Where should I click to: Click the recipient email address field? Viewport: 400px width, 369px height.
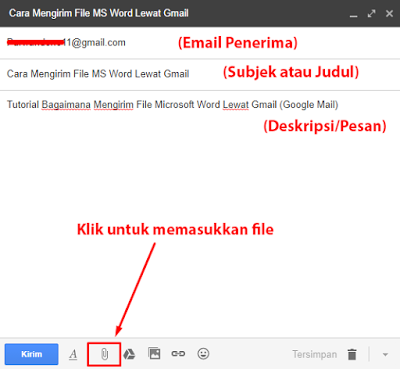(x=200, y=43)
